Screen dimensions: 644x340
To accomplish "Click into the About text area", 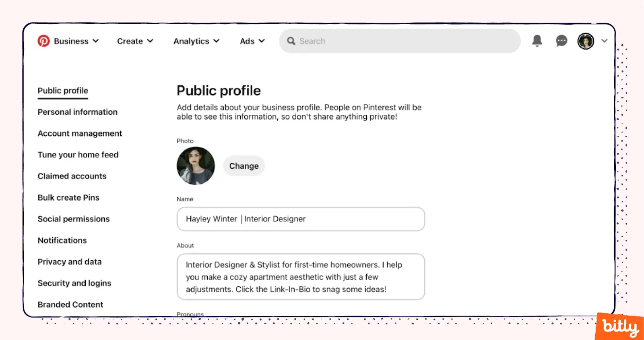I will click(x=301, y=277).
